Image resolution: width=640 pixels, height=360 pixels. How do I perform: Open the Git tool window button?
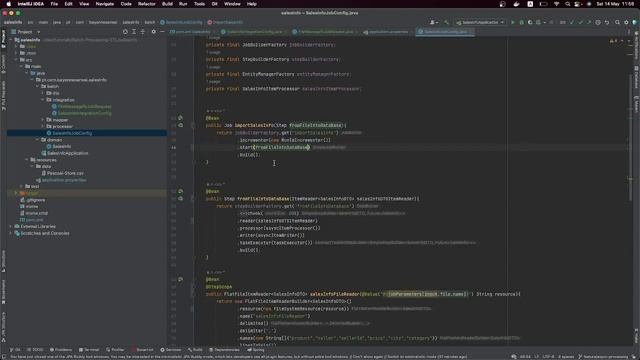click(15, 350)
